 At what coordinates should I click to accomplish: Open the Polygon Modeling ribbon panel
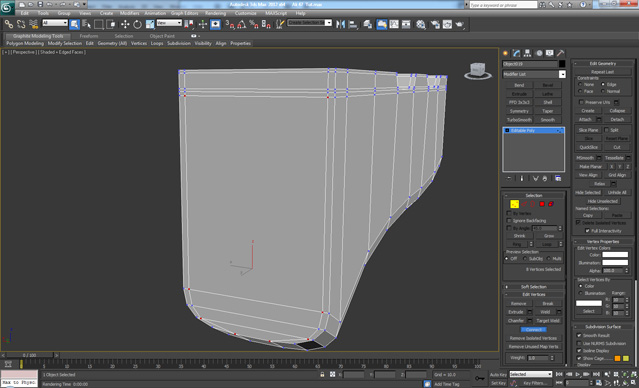coord(25,43)
